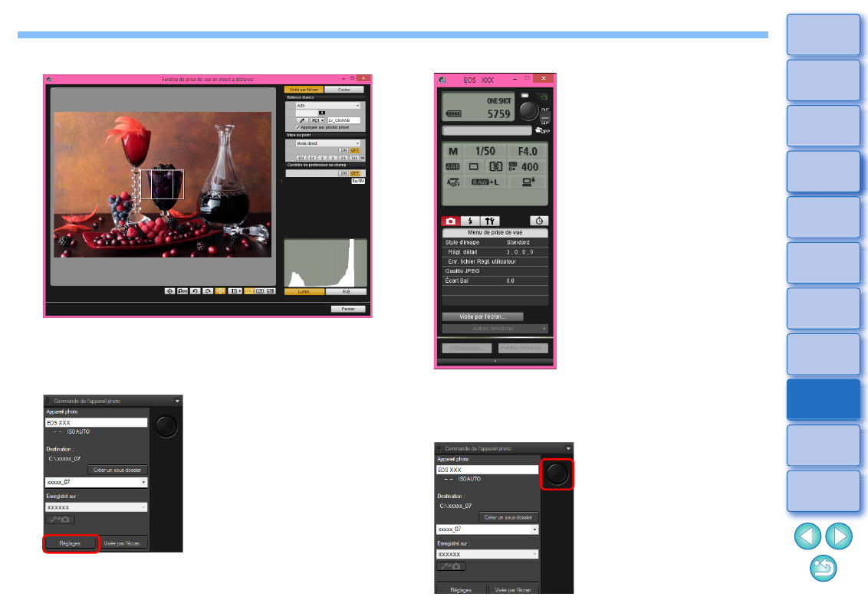Click the <<< focus adjustment button
The width and height of the screenshot is (868, 613).
point(301,158)
